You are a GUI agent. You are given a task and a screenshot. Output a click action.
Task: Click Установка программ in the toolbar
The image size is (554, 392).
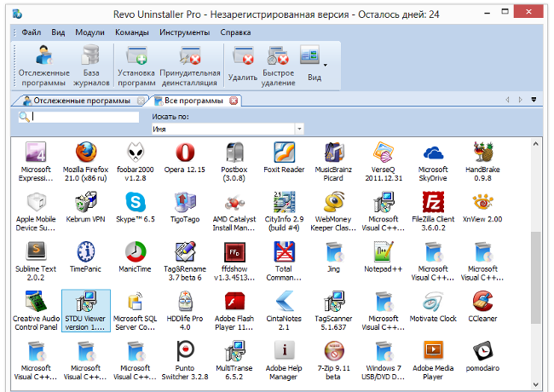[x=136, y=66]
